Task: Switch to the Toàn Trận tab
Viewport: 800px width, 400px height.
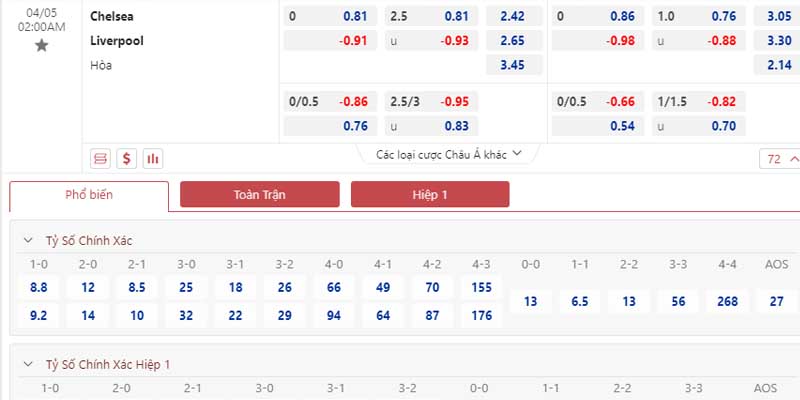Action: (x=260, y=194)
